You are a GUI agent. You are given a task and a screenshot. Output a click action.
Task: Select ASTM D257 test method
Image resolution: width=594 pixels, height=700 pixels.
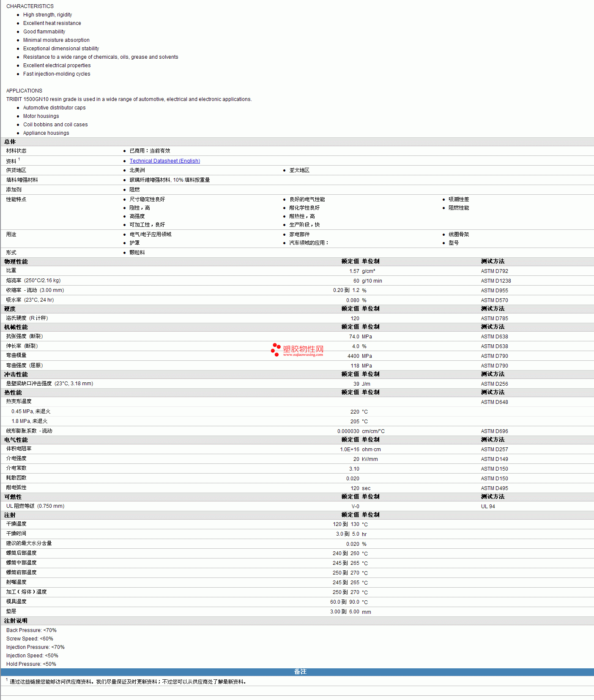pos(494,449)
